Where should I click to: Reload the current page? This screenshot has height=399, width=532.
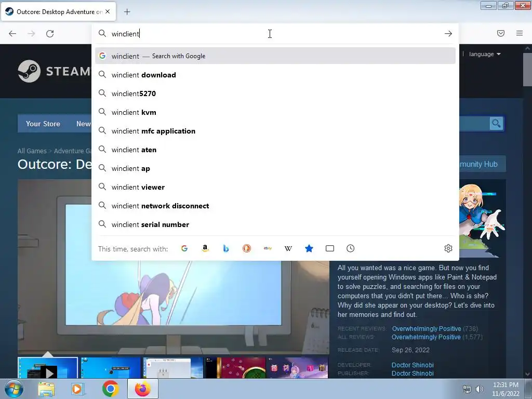click(x=50, y=34)
